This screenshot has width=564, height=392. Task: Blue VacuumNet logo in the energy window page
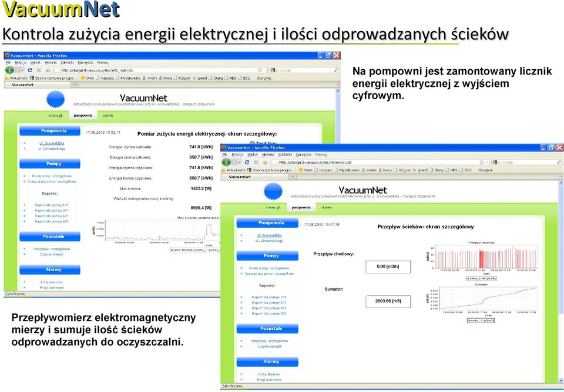pos(56,99)
